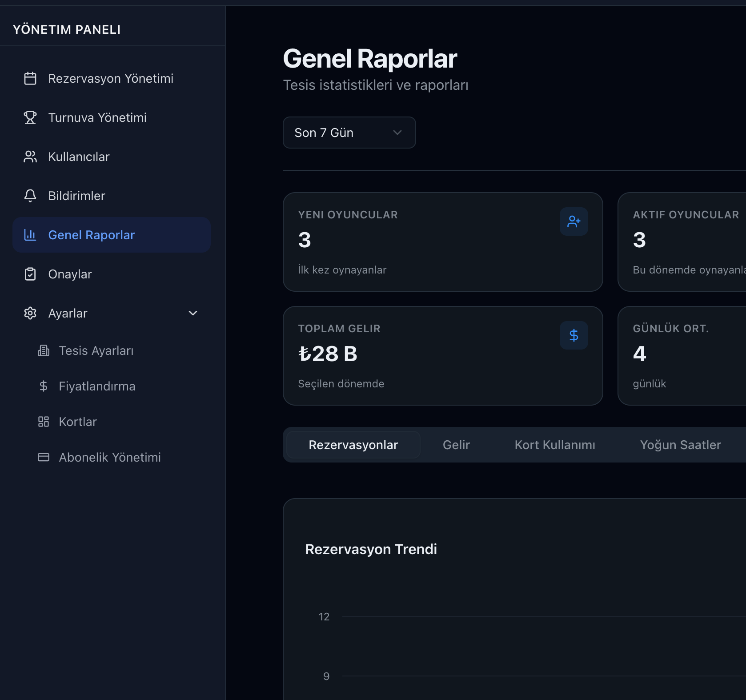Select the active Rezervasyonlar tab
The image size is (746, 700).
[x=353, y=445]
